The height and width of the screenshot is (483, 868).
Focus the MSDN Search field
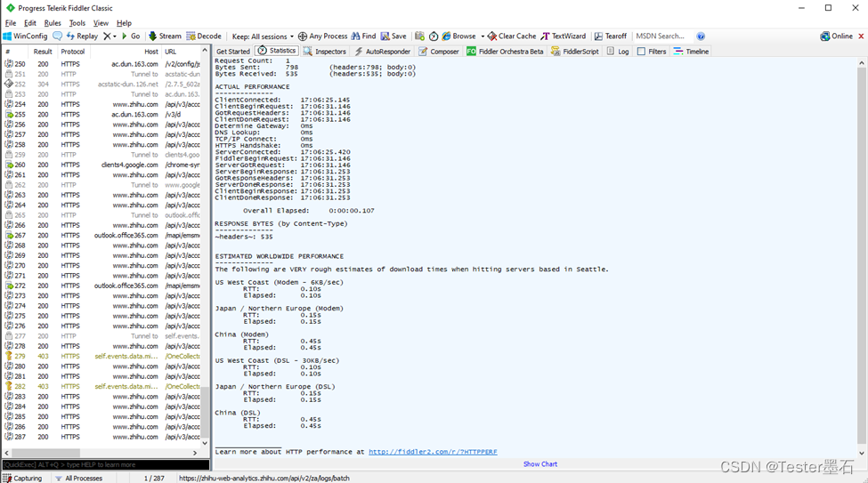[x=662, y=36]
